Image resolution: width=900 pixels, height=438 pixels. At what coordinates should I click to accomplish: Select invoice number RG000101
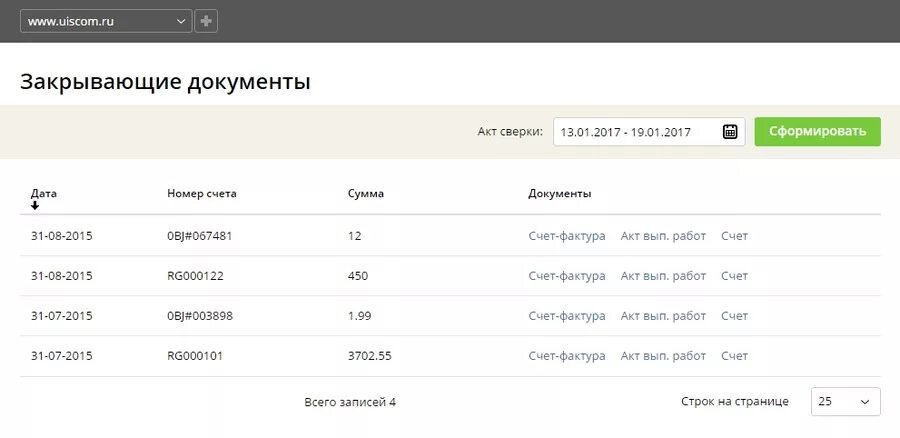point(195,356)
